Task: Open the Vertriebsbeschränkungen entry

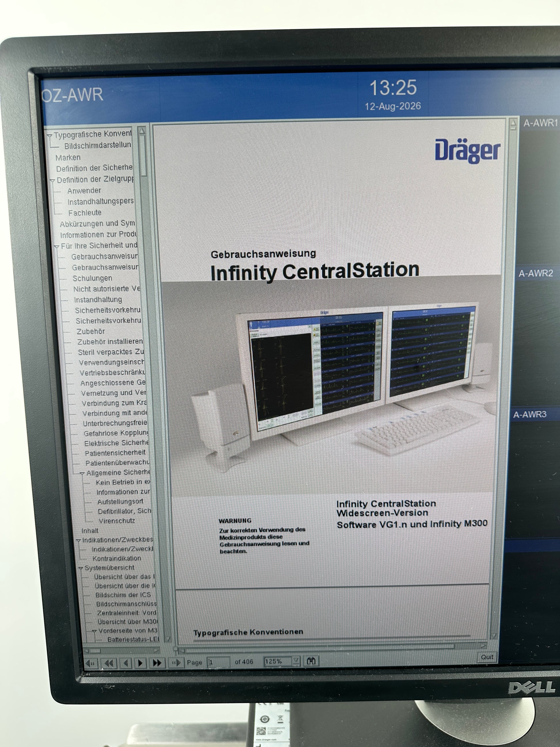Action: [113, 373]
